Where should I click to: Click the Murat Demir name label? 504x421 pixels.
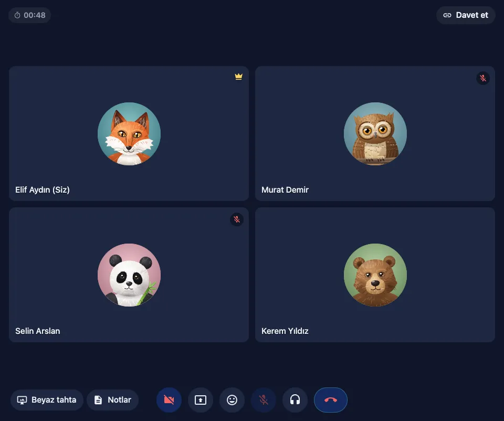tap(285, 190)
